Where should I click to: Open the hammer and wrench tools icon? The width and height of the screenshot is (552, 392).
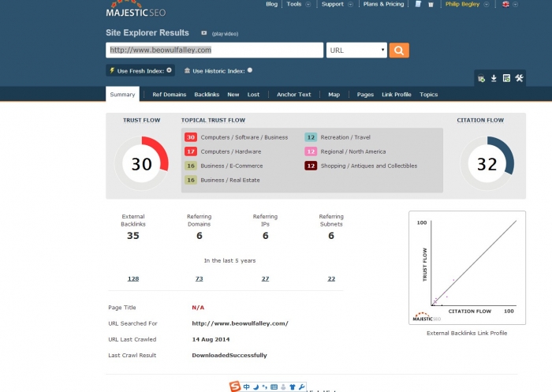click(519, 78)
